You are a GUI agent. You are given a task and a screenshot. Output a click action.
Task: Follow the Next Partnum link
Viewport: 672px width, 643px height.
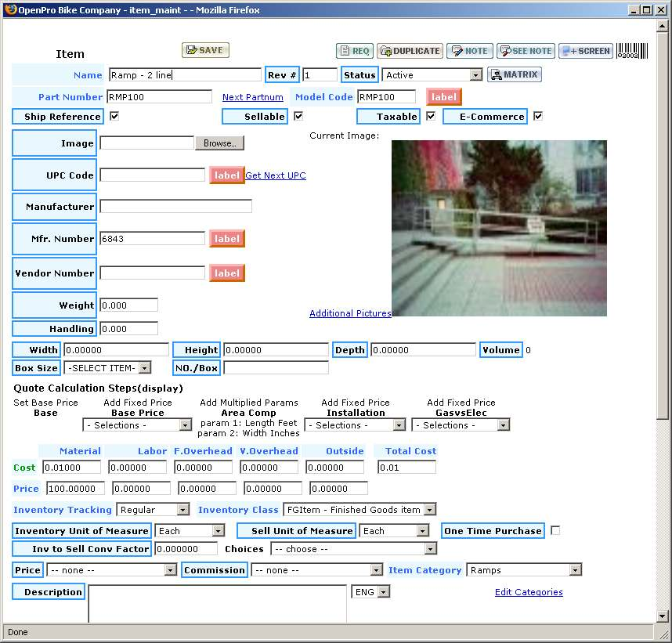tap(252, 97)
